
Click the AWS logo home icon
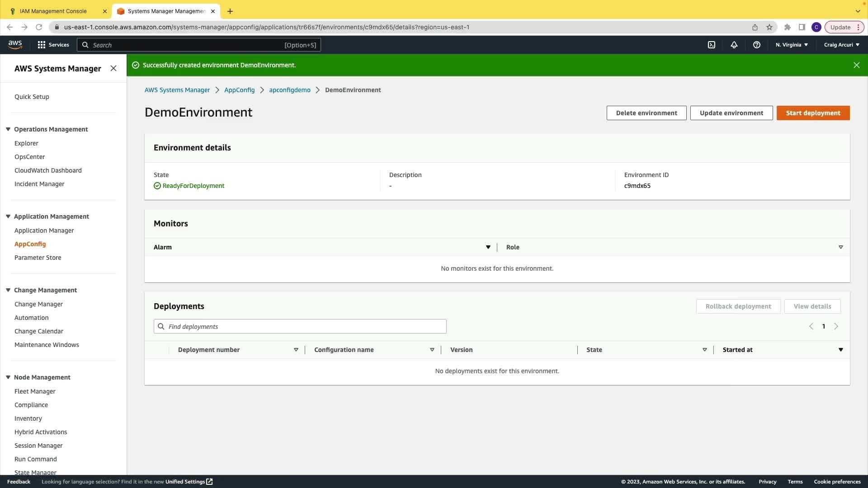15,44
